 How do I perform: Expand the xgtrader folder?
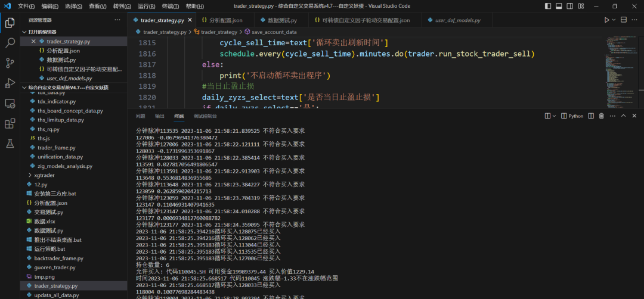coord(44,175)
